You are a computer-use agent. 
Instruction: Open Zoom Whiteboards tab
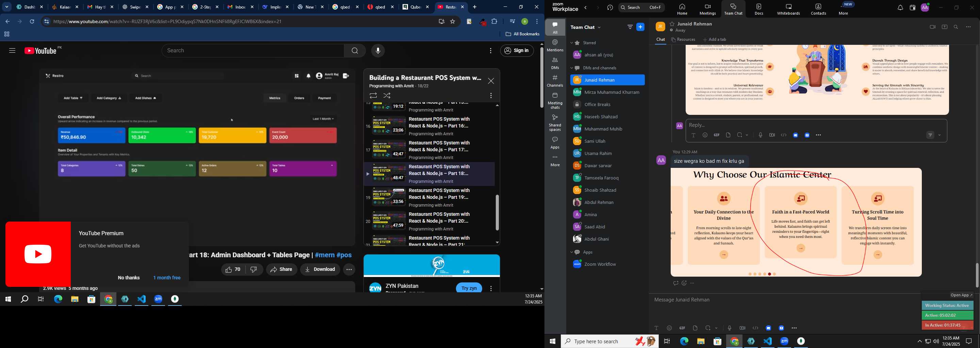788,9
